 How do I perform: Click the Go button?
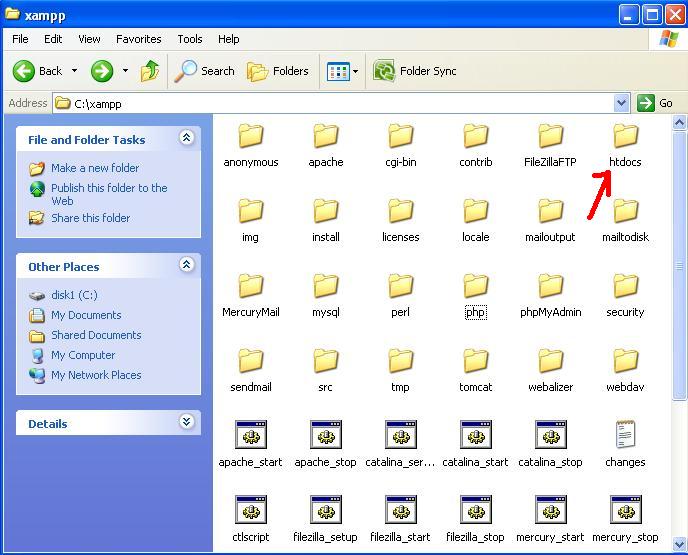[655, 103]
